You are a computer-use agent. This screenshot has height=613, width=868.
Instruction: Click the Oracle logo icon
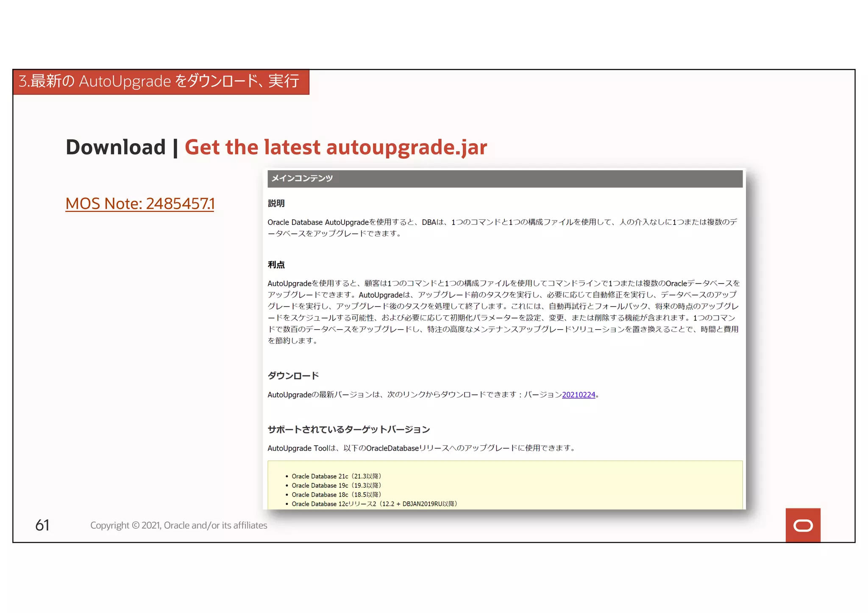coord(803,525)
